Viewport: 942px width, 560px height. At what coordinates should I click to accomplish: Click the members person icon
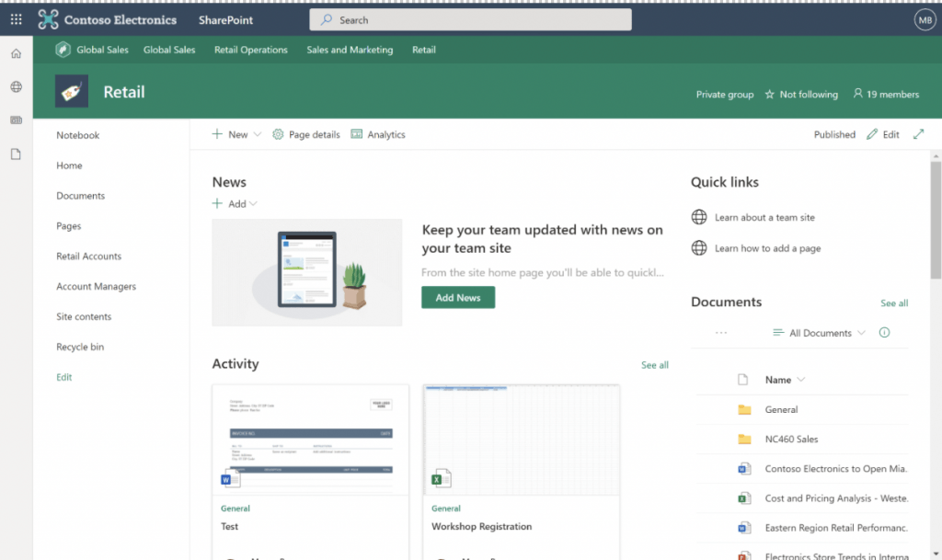click(x=857, y=94)
